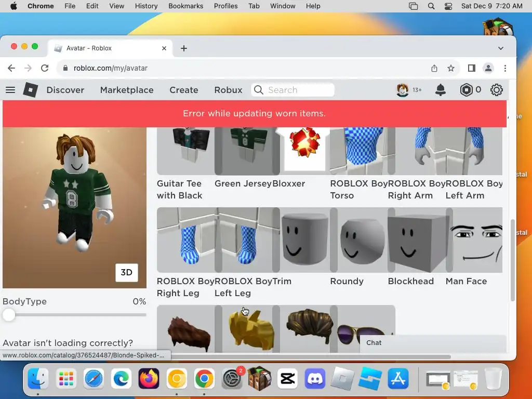Share this page from the address bar
The image size is (532, 399).
click(434, 68)
